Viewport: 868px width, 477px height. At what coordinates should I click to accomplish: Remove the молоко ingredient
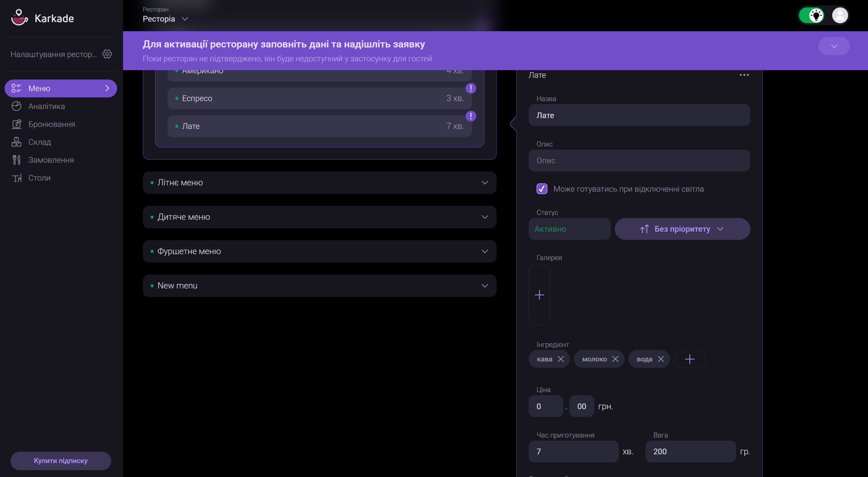click(x=615, y=359)
